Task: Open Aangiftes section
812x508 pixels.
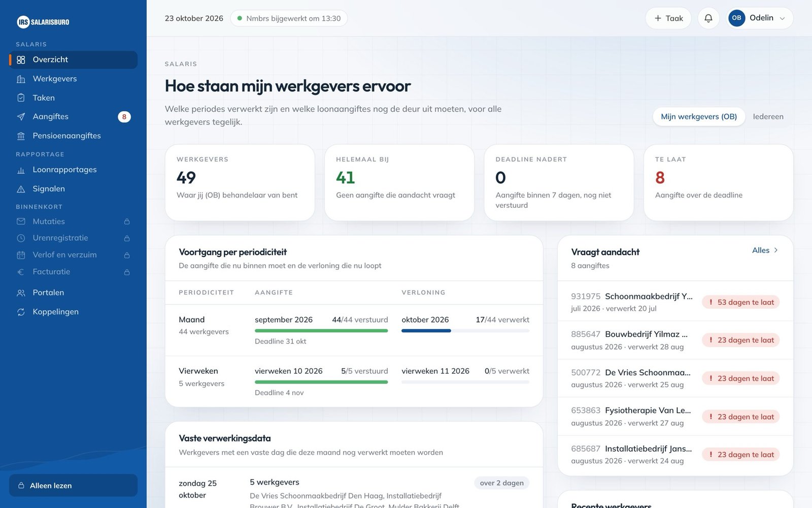Action: click(73, 117)
